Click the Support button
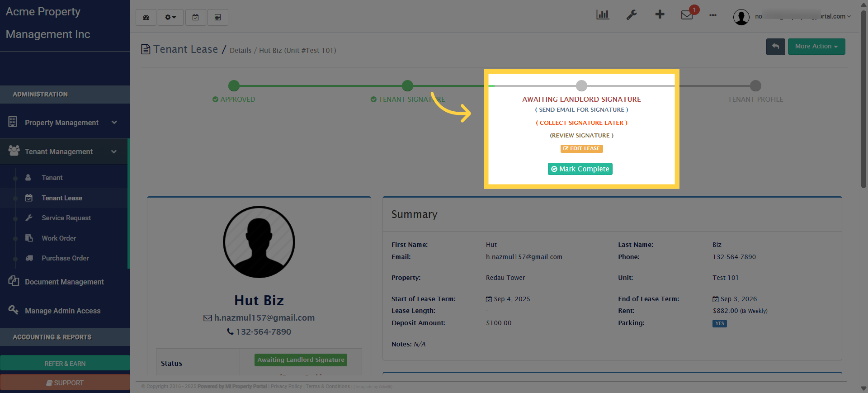This screenshot has width=868, height=393. coord(65,383)
